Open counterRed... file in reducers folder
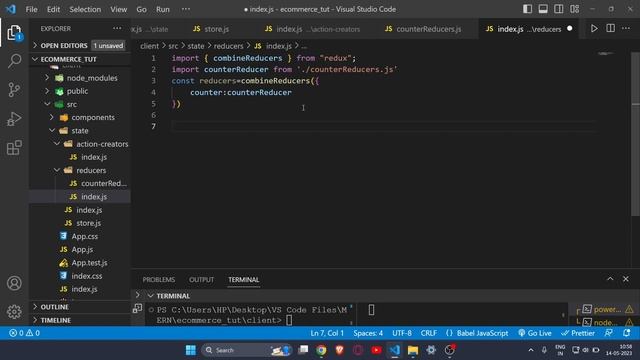 104,183
